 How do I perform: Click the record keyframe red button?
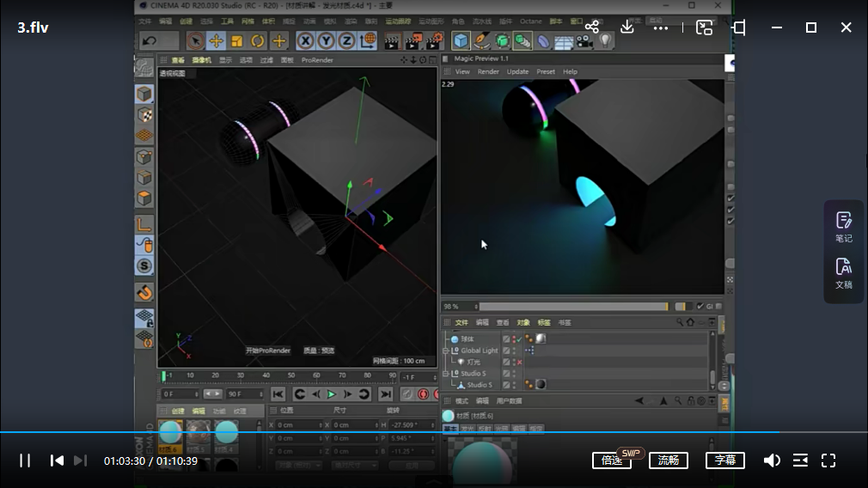[424, 394]
